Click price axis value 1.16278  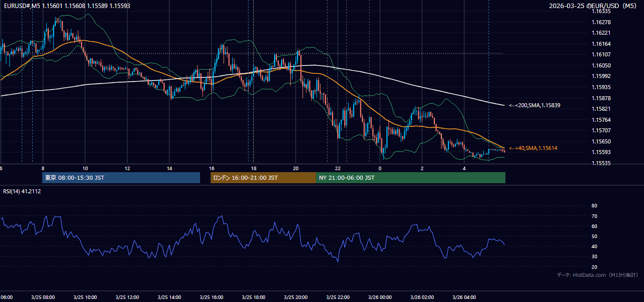(x=601, y=22)
